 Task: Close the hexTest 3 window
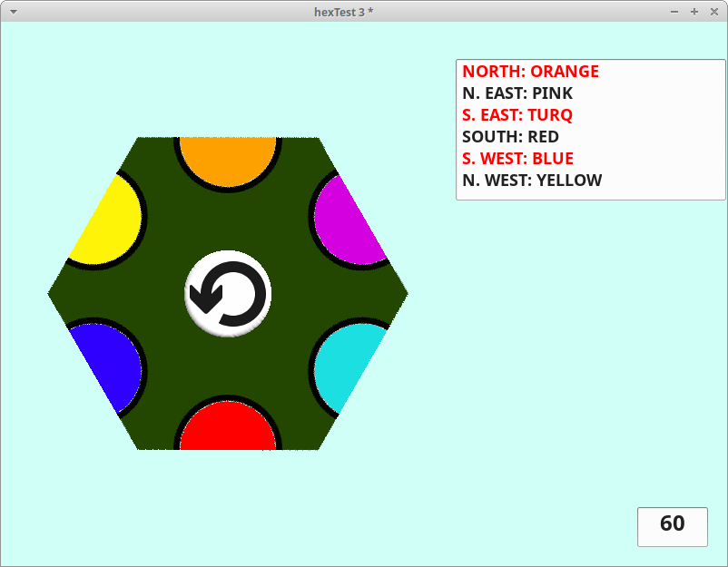[713, 11]
